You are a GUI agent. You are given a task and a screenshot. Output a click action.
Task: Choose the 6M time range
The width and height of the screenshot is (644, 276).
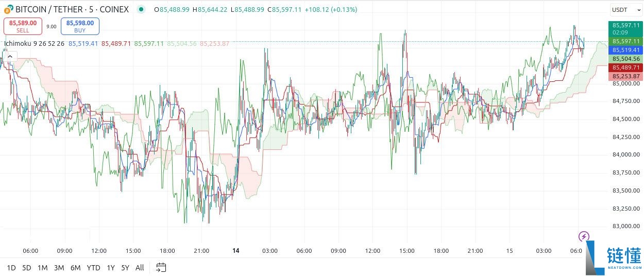pos(75,268)
